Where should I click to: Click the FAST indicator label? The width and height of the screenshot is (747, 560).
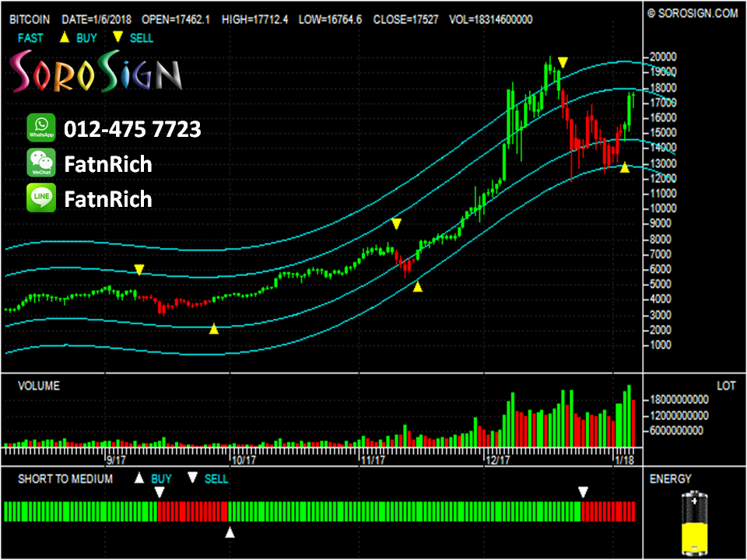point(30,37)
